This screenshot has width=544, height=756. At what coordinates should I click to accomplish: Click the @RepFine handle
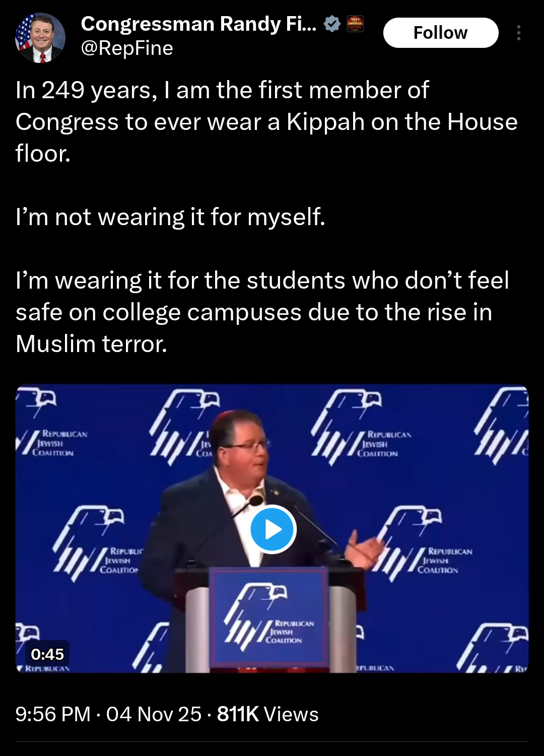point(127,48)
